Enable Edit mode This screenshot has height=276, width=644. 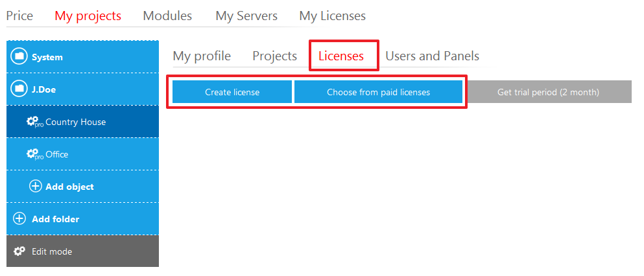[82, 251]
